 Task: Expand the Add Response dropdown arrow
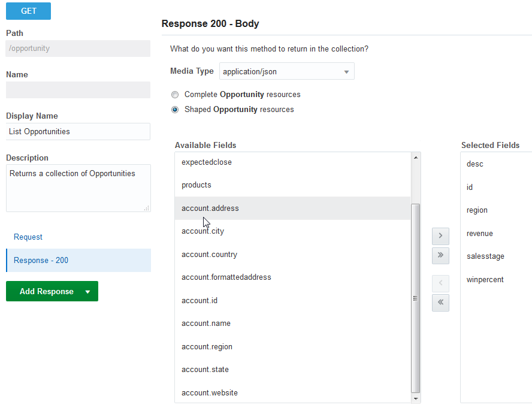click(88, 292)
